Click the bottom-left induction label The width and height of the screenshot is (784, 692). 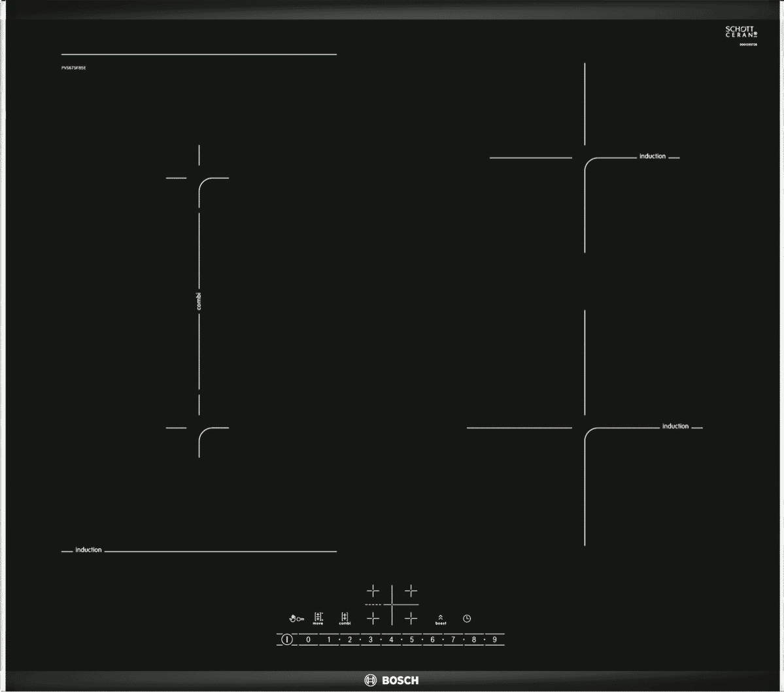click(90, 549)
